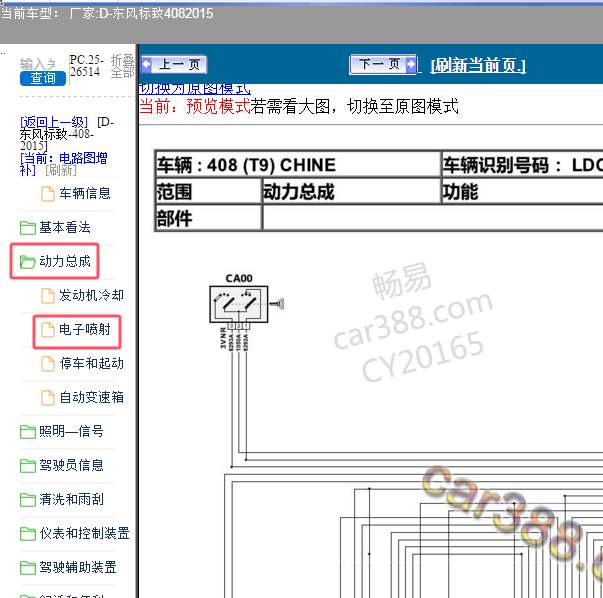
Task: Click the 功能 cell in header table
Action: click(523, 191)
